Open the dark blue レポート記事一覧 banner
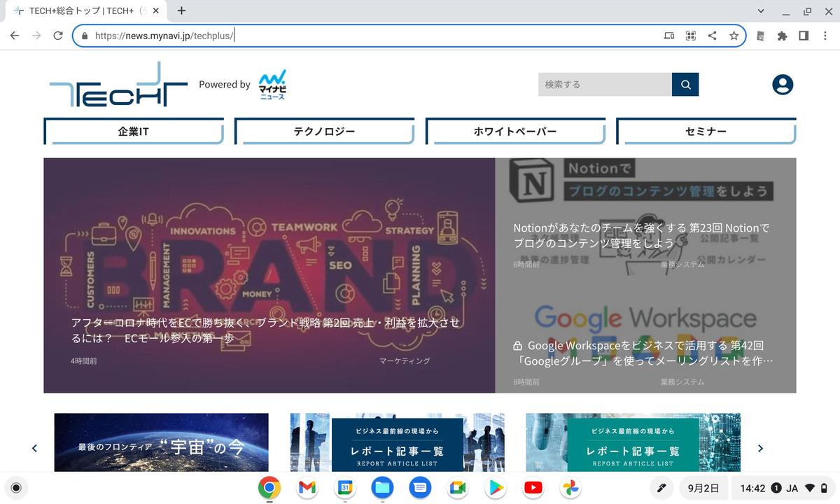Screen dimensions: 840x504 [398, 442]
